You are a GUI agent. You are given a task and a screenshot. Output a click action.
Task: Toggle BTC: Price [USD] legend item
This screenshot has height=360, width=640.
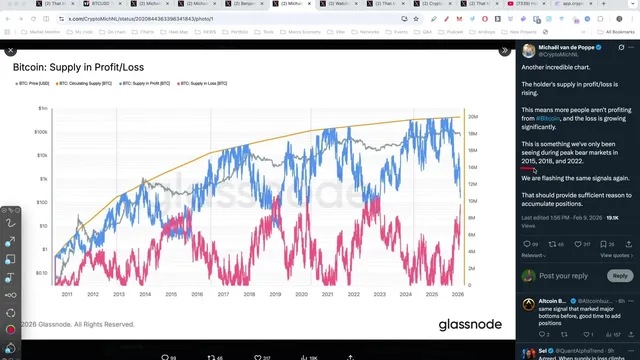coord(32,83)
